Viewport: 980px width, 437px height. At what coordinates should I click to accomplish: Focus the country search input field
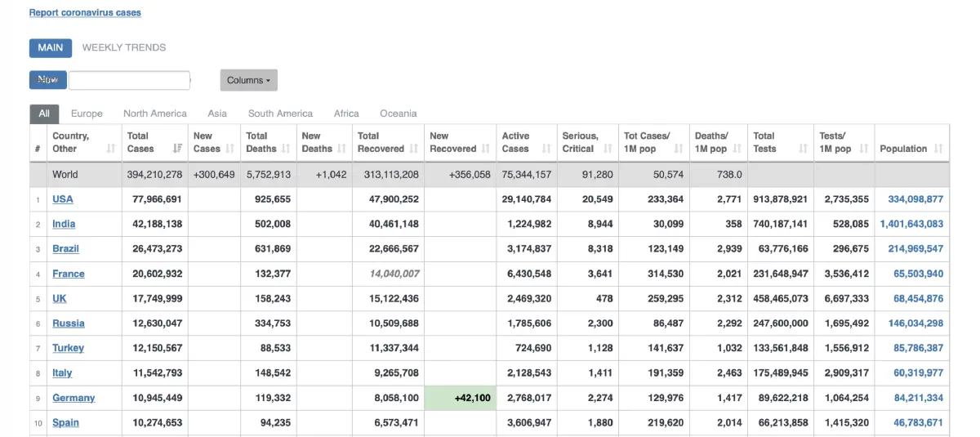pyautogui.click(x=130, y=80)
